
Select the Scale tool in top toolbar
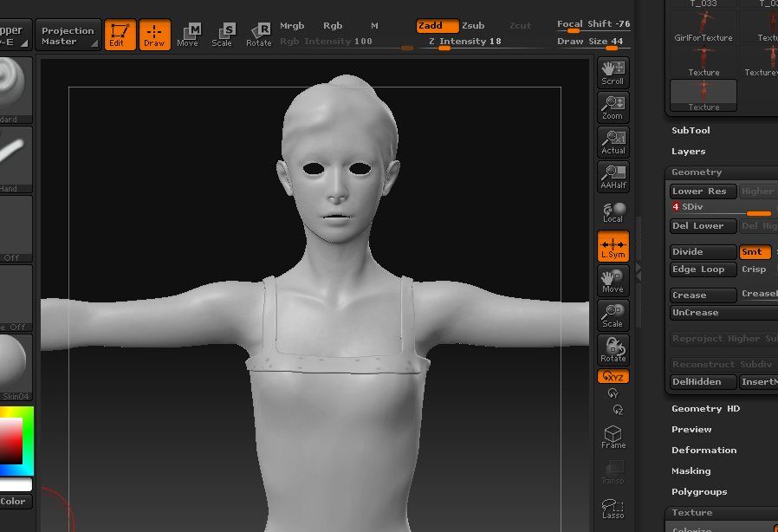pyautogui.click(x=223, y=35)
